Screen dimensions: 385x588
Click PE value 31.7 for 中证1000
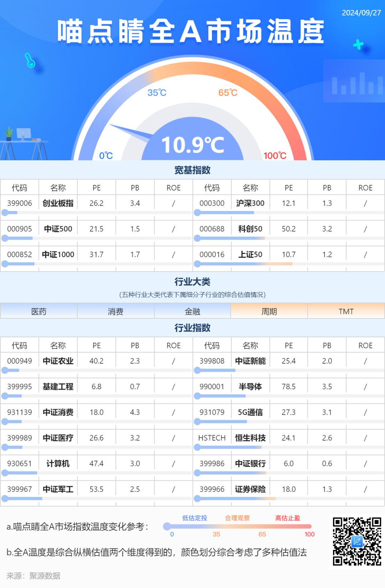tap(97, 254)
